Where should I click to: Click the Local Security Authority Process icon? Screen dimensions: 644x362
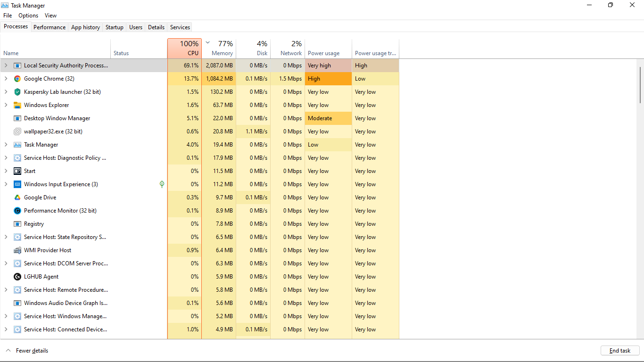coord(17,66)
